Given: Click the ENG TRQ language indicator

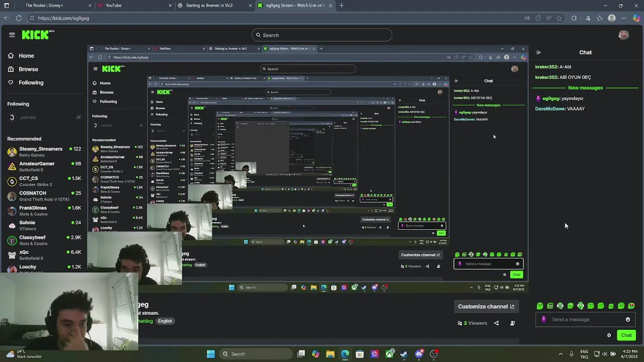Looking at the screenshot, I should tap(585, 354).
